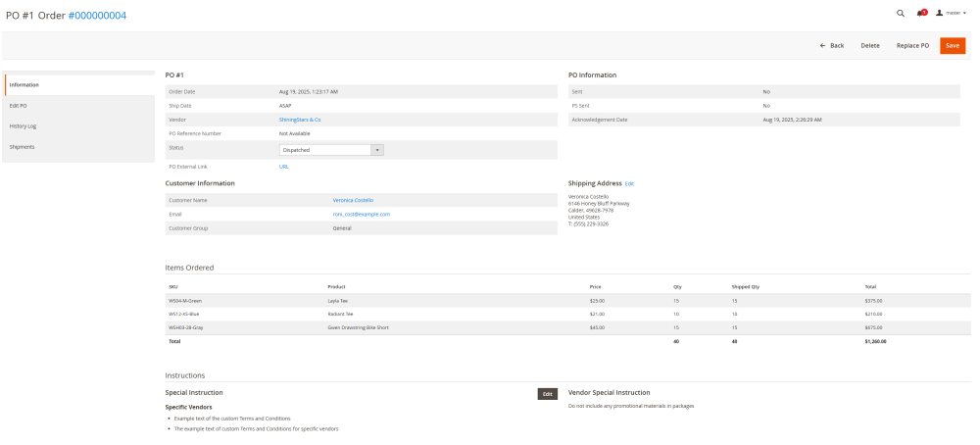Open the master user account menu
The width and height of the screenshot is (980, 445).
coord(951,13)
